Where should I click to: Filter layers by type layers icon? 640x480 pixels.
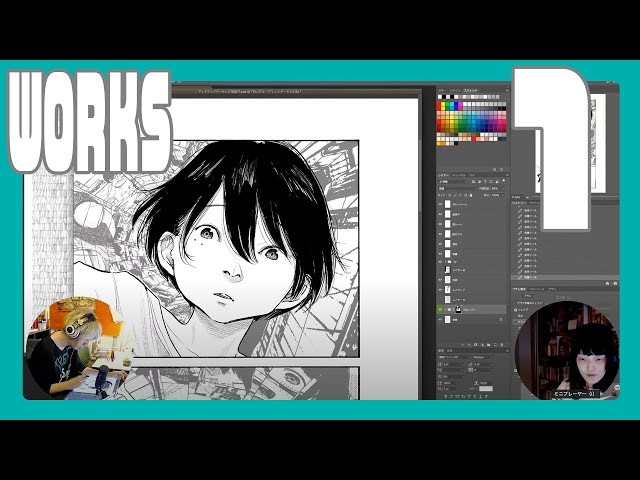(485, 181)
